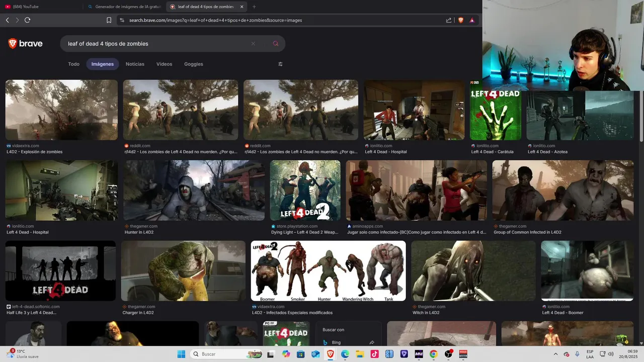Show hidden system tray icons chevron
This screenshot has height=362, width=644.
pos(555,354)
